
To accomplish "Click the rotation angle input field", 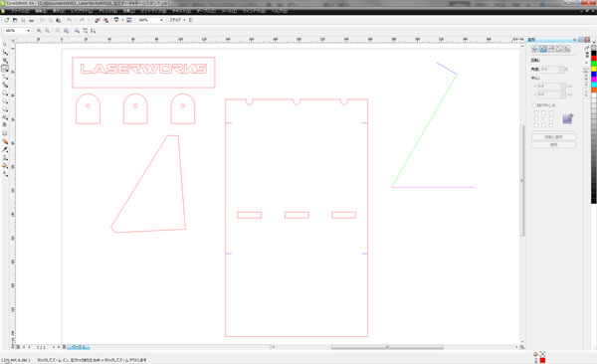I will (549, 70).
